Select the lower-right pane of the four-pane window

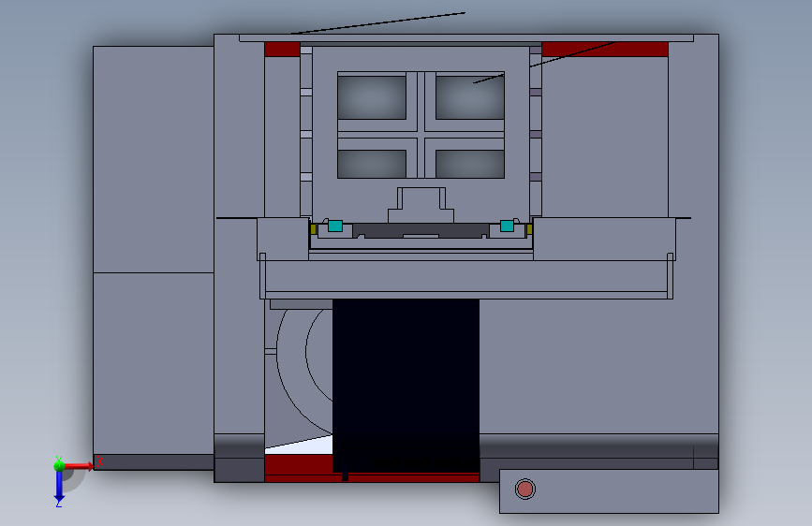tap(470, 164)
